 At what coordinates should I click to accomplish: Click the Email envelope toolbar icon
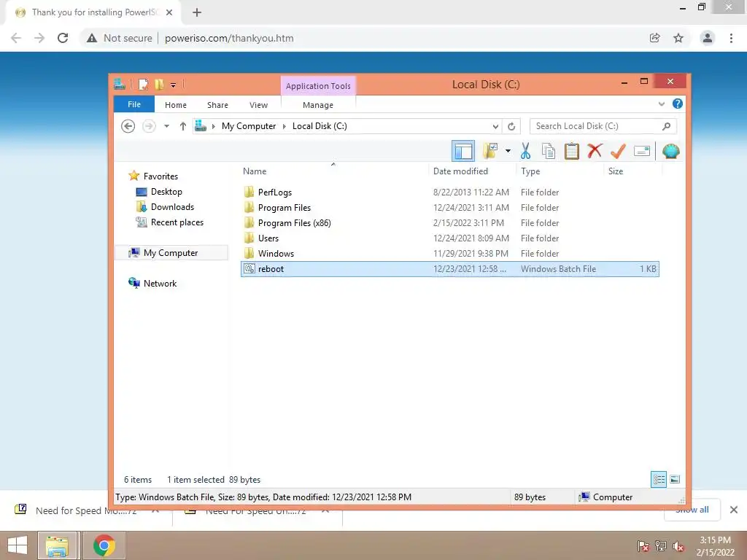[x=642, y=152]
